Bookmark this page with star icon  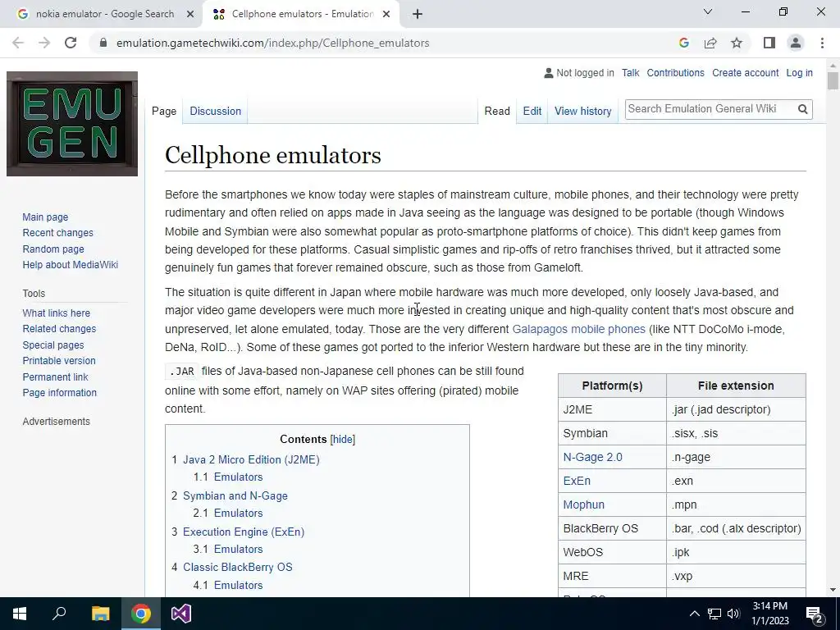737,43
